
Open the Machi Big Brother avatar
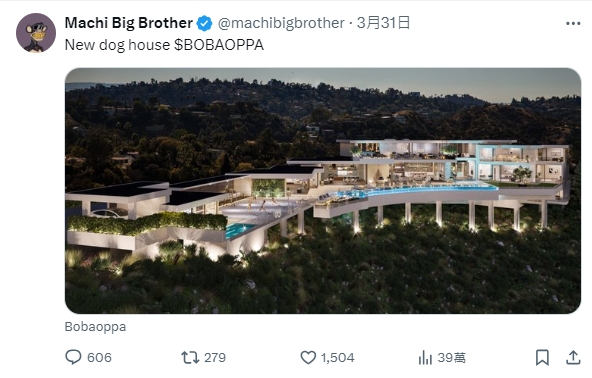pos(36,33)
